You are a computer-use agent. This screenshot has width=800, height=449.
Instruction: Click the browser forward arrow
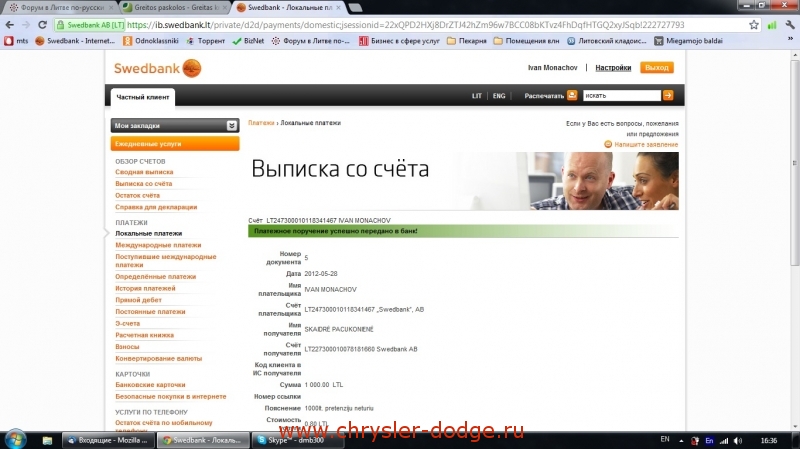(x=26, y=25)
